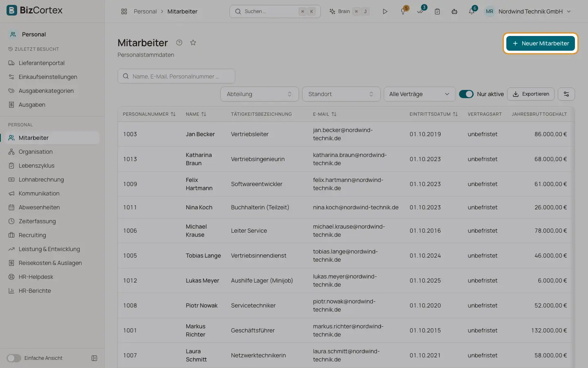Click the clipboard check icon in top bar

click(x=437, y=11)
